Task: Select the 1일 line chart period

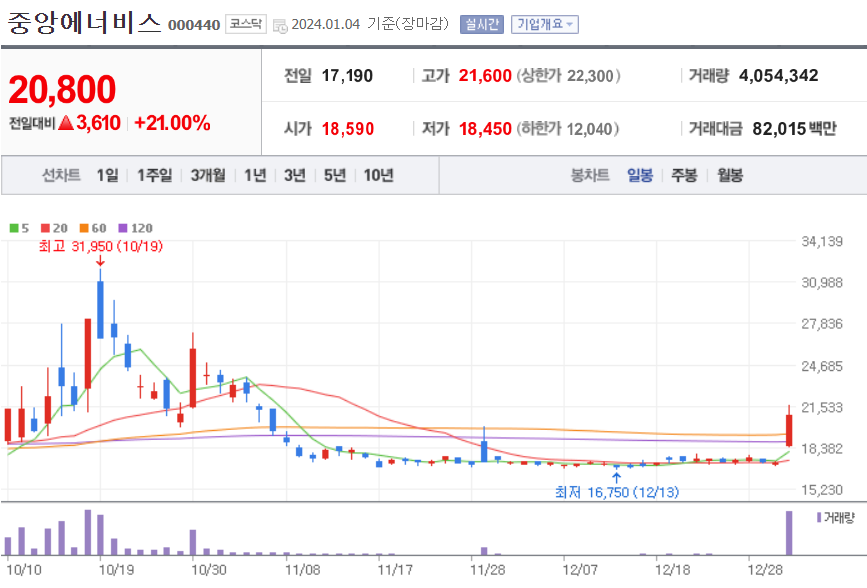Action: [107, 175]
